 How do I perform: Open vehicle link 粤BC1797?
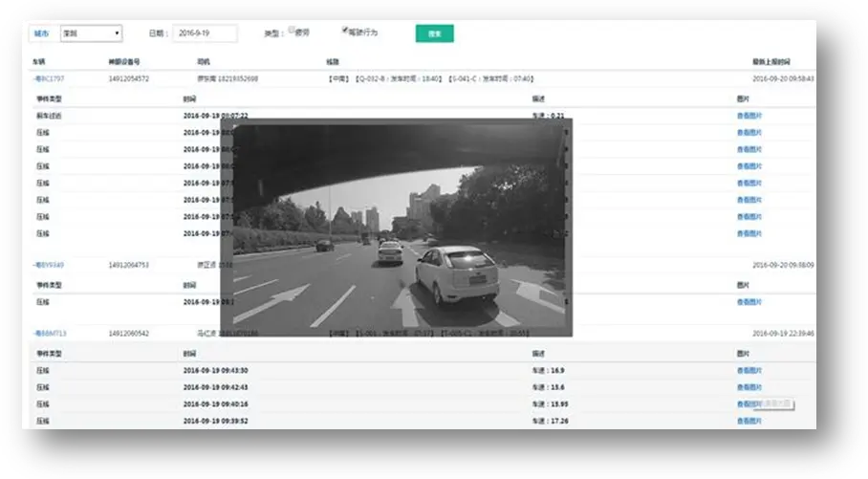tap(49, 79)
